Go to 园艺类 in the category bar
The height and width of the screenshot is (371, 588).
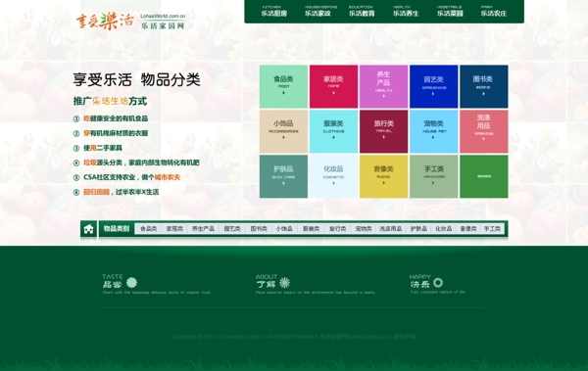click(x=232, y=229)
